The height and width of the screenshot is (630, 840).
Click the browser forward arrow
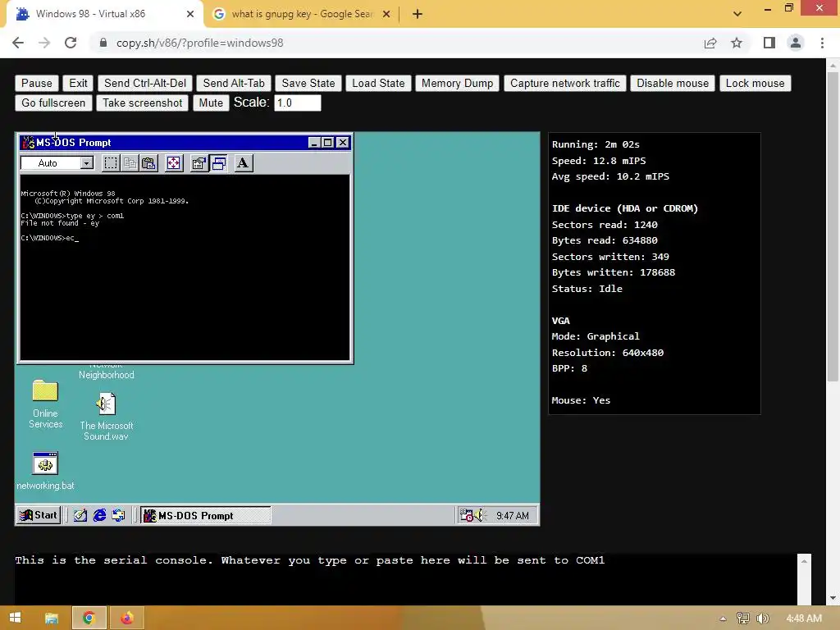[x=44, y=43]
